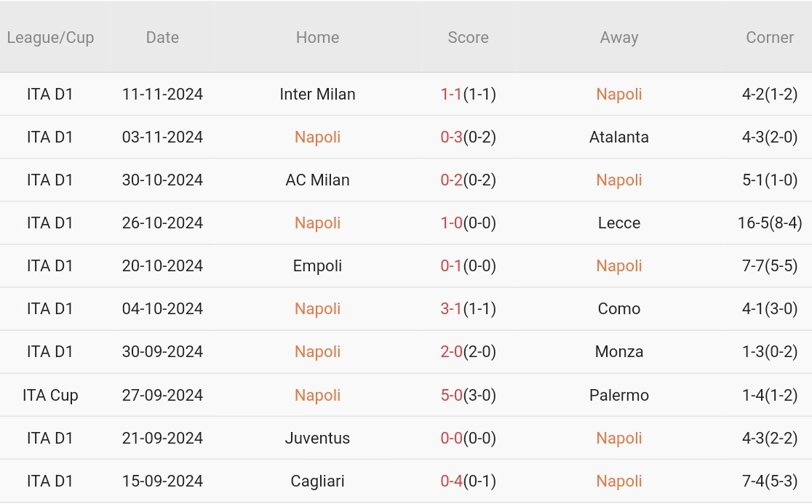Click Empoli in the Home column

pyautogui.click(x=317, y=266)
